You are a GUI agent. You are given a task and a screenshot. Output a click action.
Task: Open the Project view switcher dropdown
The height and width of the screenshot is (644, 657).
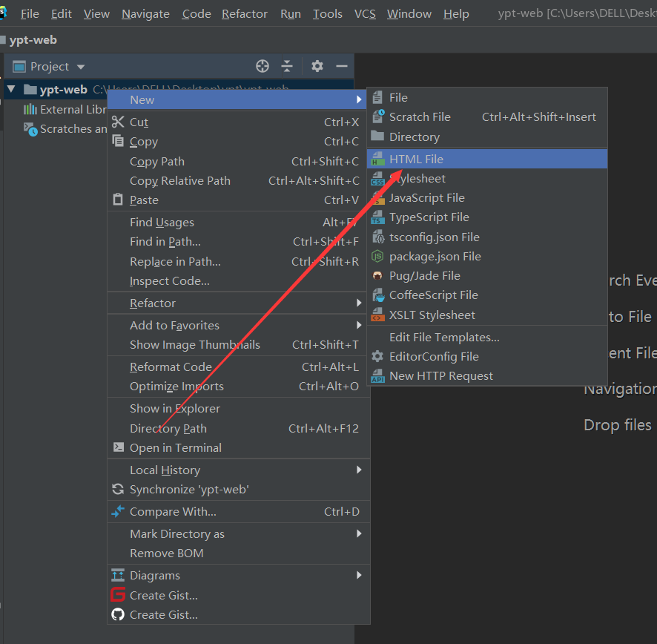click(x=80, y=66)
